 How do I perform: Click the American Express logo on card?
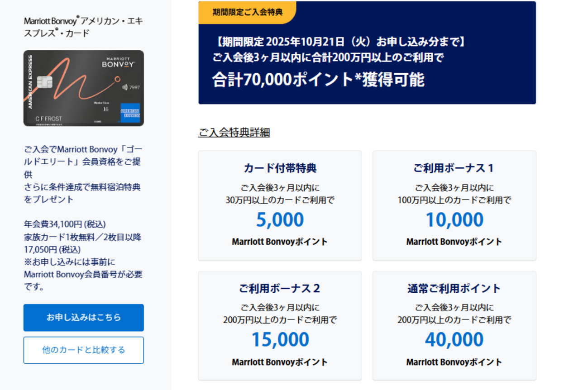click(x=130, y=113)
